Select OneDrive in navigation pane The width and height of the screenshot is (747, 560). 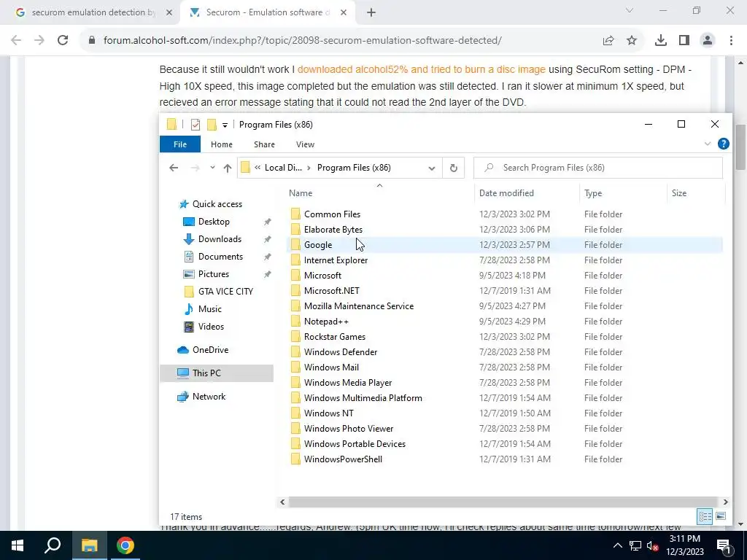[210, 350]
